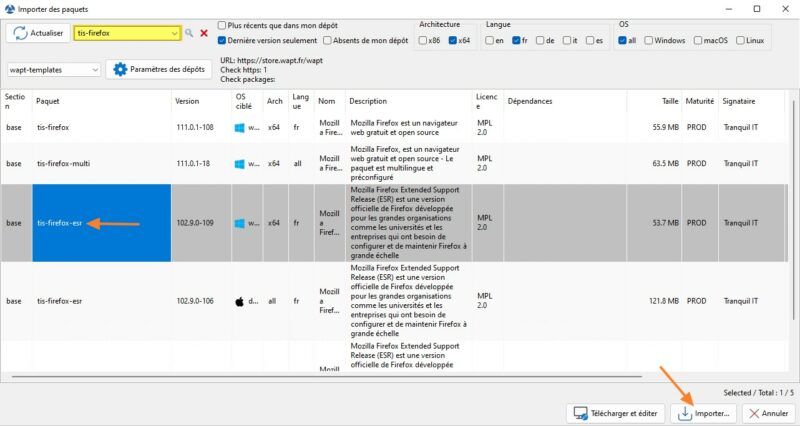Tick the Linux OS checkbox
The height and width of the screenshot is (426, 800).
(740, 40)
